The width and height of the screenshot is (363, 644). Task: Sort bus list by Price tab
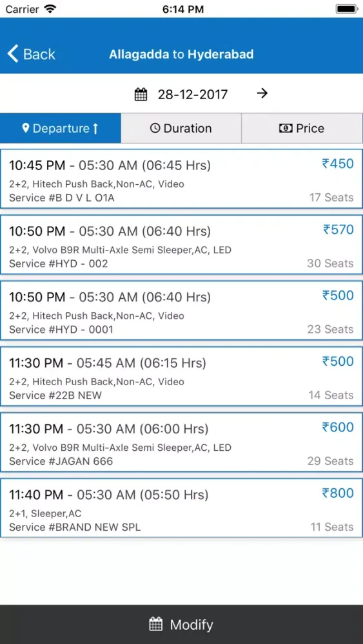tap(302, 128)
